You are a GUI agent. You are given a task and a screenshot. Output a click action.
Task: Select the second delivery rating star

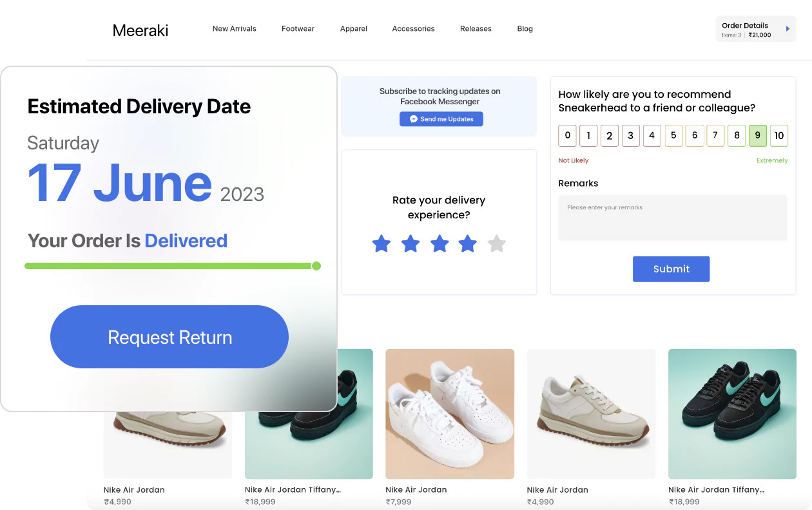(x=411, y=243)
